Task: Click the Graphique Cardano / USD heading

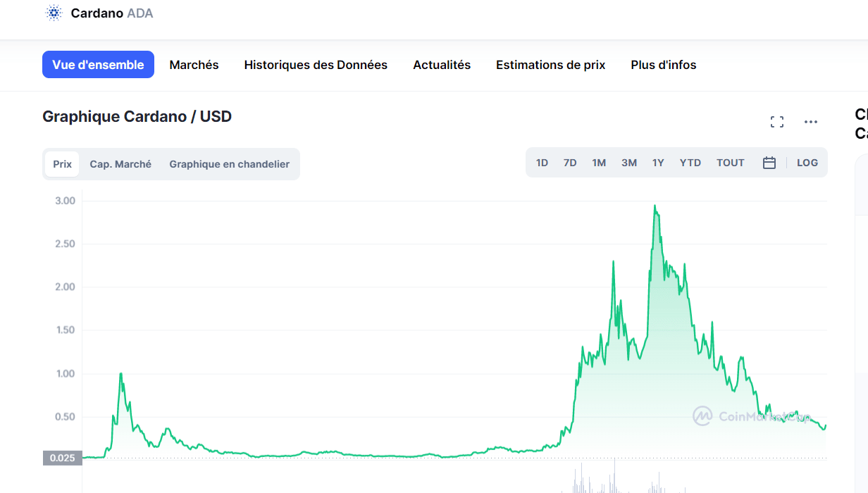Action: click(x=137, y=116)
